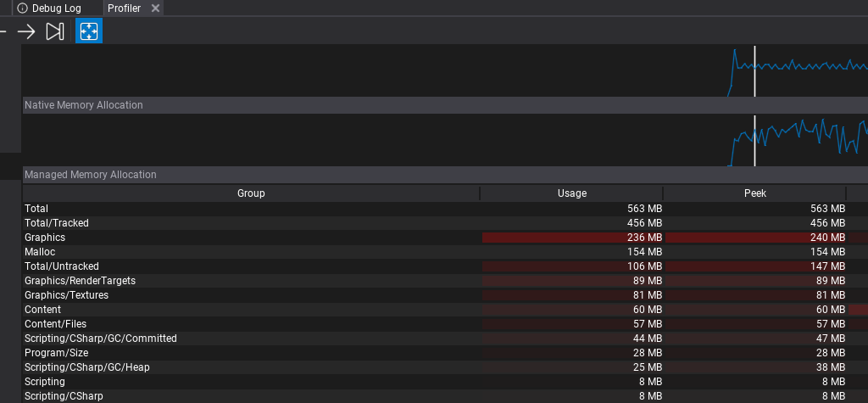Select the Scripting/CSharp row
The image size is (868, 403).
(445, 396)
